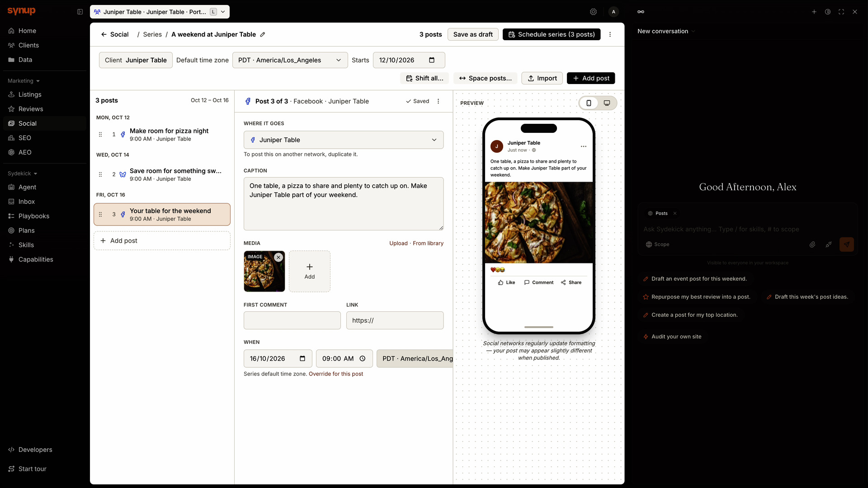
Task: Click Override for this post link
Action: (x=336, y=374)
